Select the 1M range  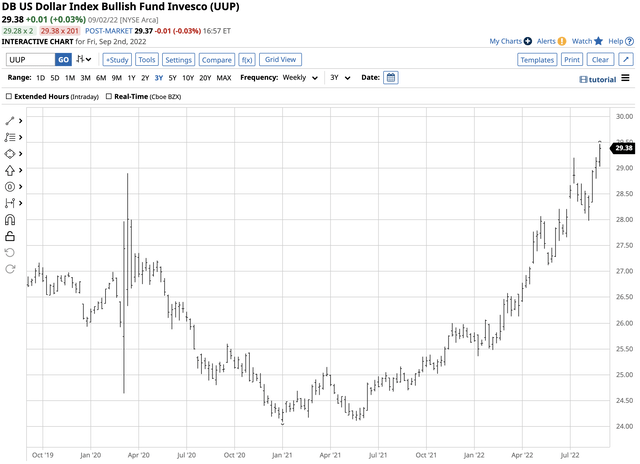70,78
